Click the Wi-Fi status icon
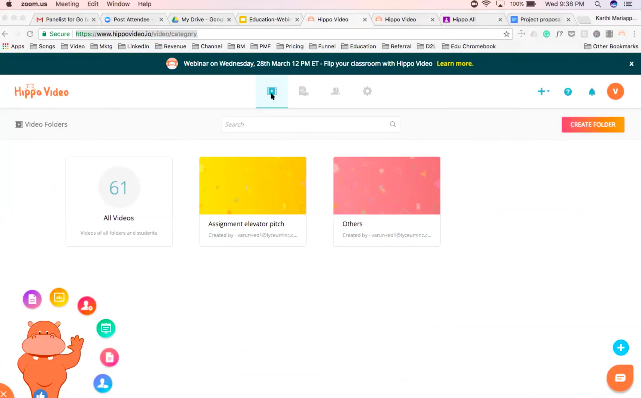The width and height of the screenshot is (641, 398). pos(486,4)
